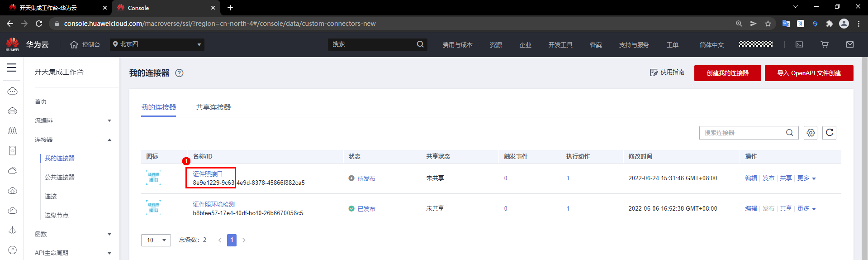
Task: Bookmark this page with the star icon
Action: pos(768,24)
